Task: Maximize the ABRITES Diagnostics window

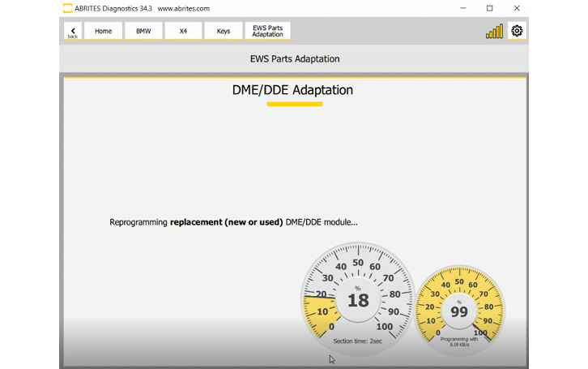Action: point(489,8)
